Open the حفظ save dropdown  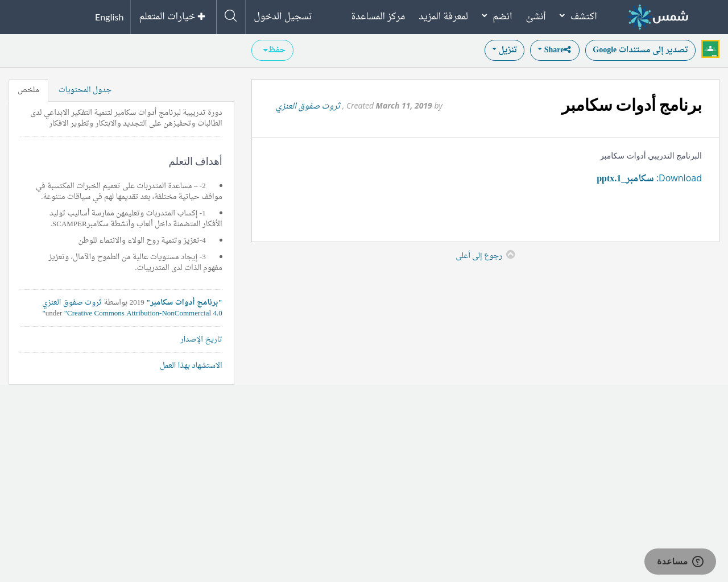tap(272, 50)
